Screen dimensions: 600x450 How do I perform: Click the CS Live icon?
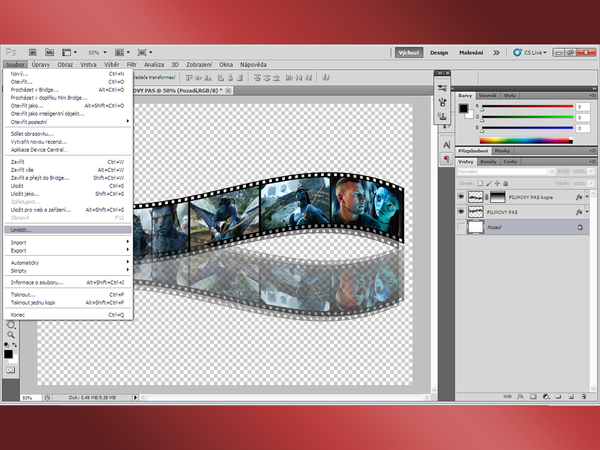(517, 52)
